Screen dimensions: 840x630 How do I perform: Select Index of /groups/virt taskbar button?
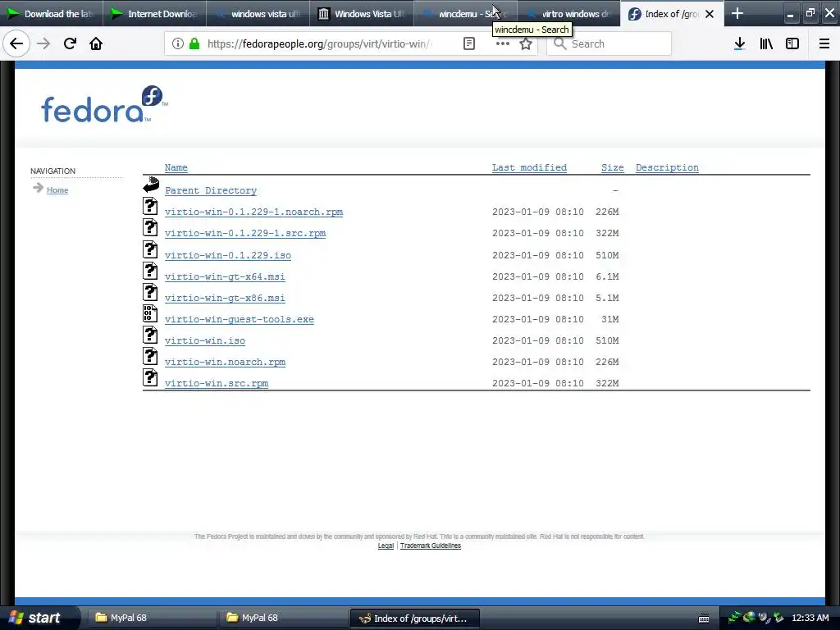click(x=414, y=619)
